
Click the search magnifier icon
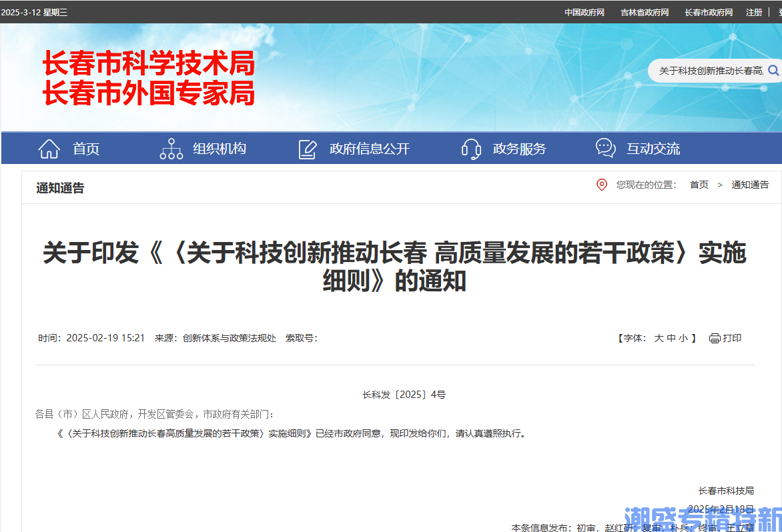click(773, 70)
